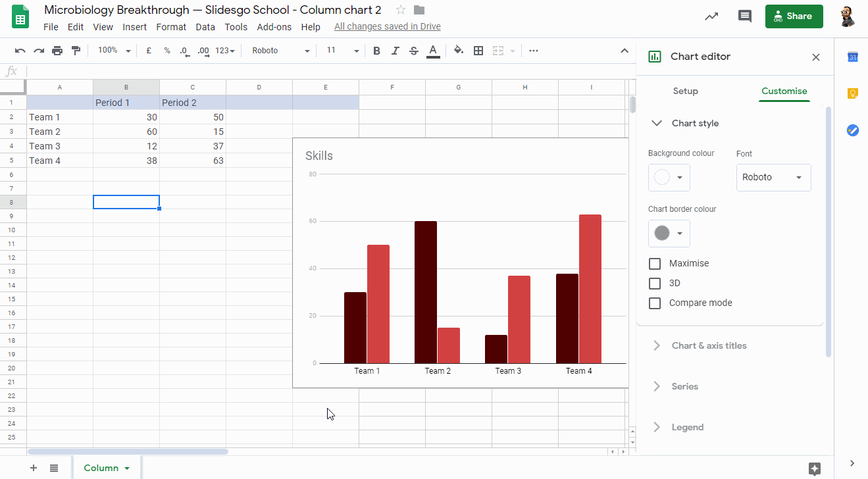868x479 pixels.
Task: Open the Column sheet tab menu
Action: click(127, 468)
